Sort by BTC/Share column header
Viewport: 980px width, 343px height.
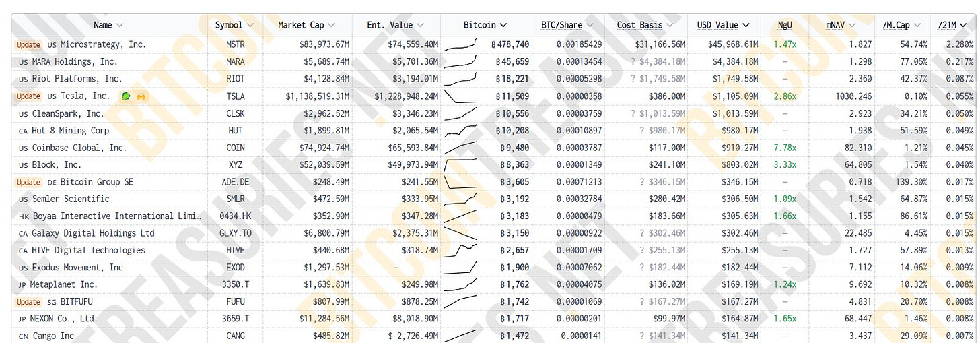pyautogui.click(x=567, y=25)
